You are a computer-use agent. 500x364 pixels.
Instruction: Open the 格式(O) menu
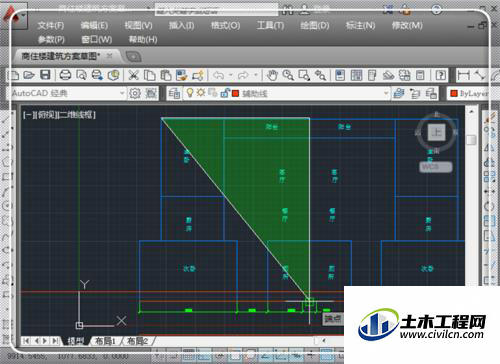click(x=225, y=25)
